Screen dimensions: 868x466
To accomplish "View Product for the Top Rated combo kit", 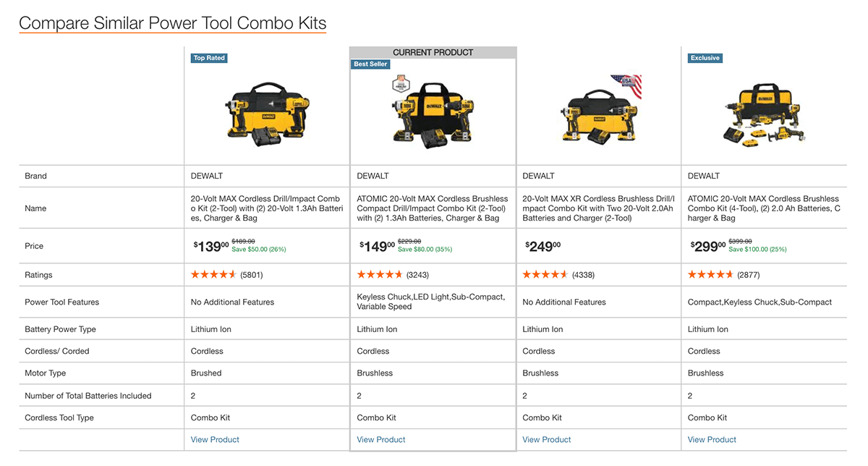I will pos(214,439).
